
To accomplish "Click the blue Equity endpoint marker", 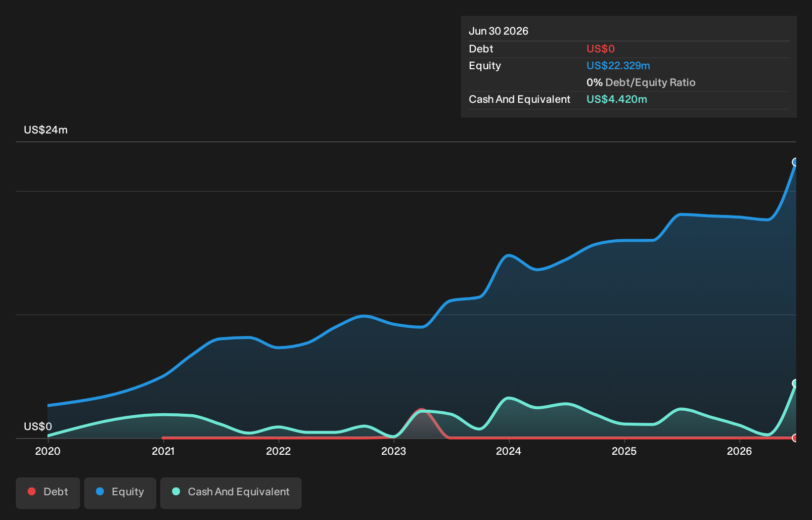I will pos(795,162).
